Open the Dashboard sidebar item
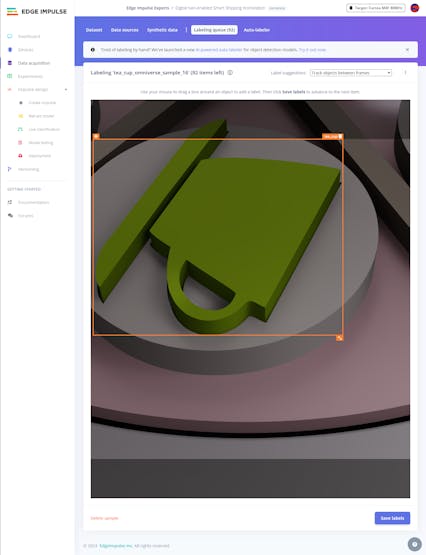Image resolution: width=426 pixels, height=555 pixels. pyautogui.click(x=29, y=36)
